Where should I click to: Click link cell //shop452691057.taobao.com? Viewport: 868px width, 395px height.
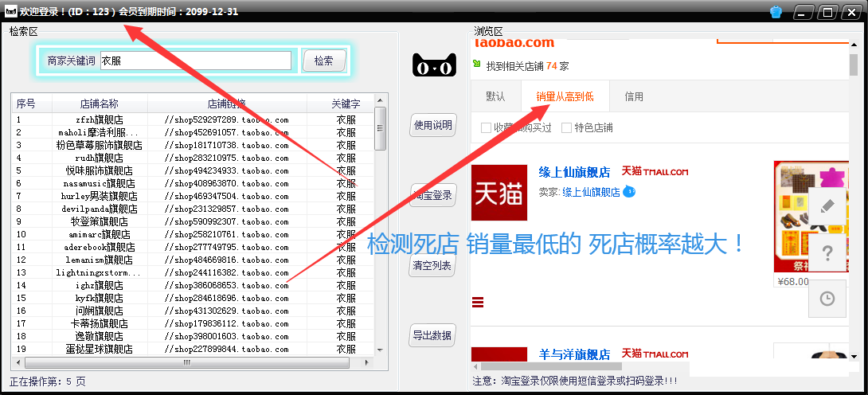[x=226, y=132]
